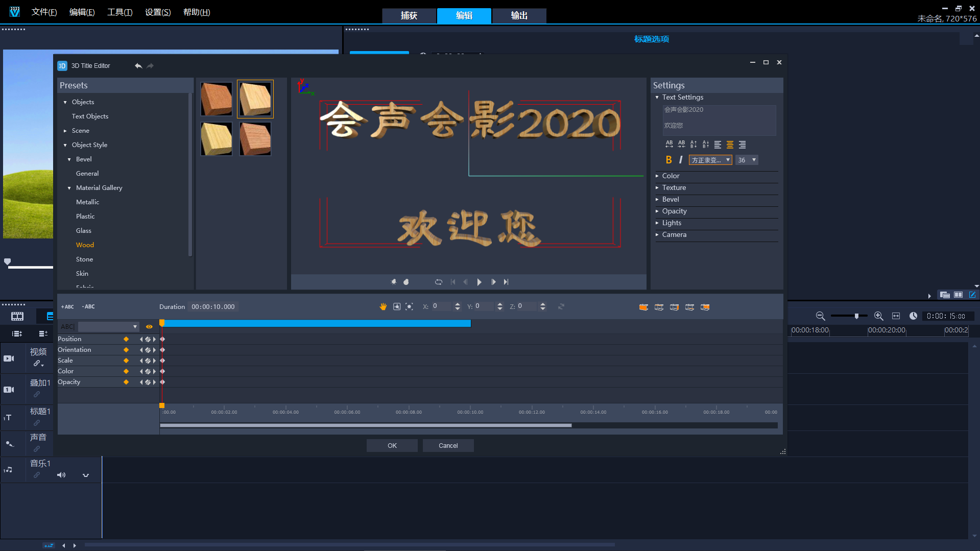Decrease line spacing icon
Image resolution: width=980 pixels, height=551 pixels.
point(706,145)
